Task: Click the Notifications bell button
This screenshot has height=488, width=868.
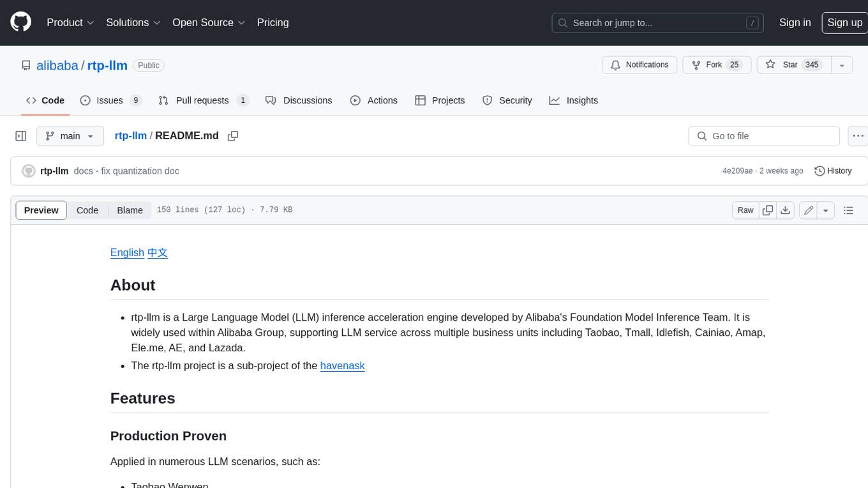Action: tap(640, 65)
